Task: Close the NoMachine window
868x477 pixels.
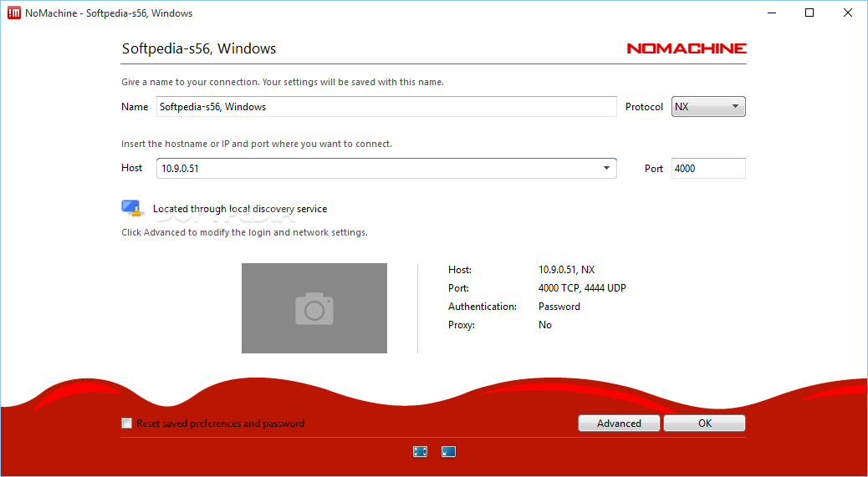Action: pos(848,13)
